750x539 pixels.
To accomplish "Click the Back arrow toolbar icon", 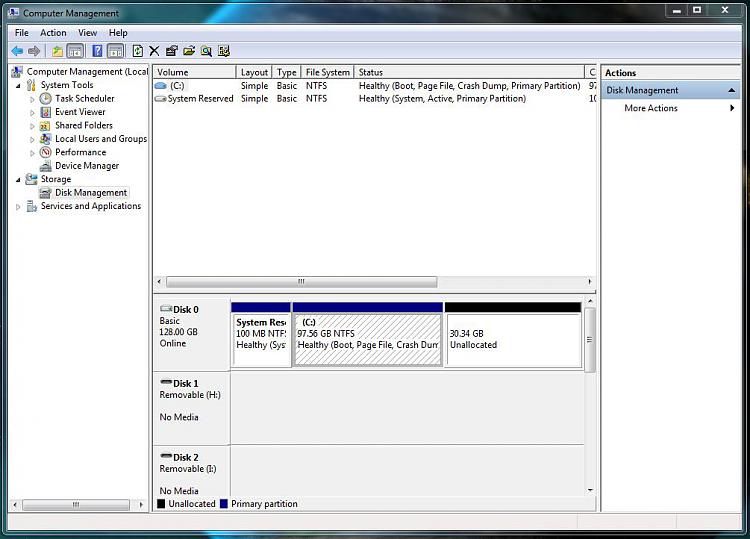I will (x=17, y=51).
